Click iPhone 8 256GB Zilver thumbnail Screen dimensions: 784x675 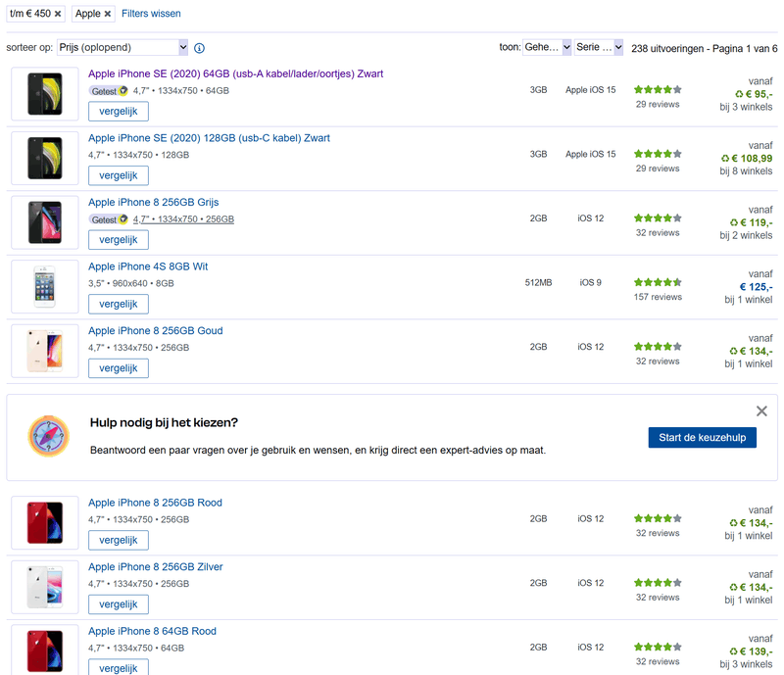(x=45, y=587)
